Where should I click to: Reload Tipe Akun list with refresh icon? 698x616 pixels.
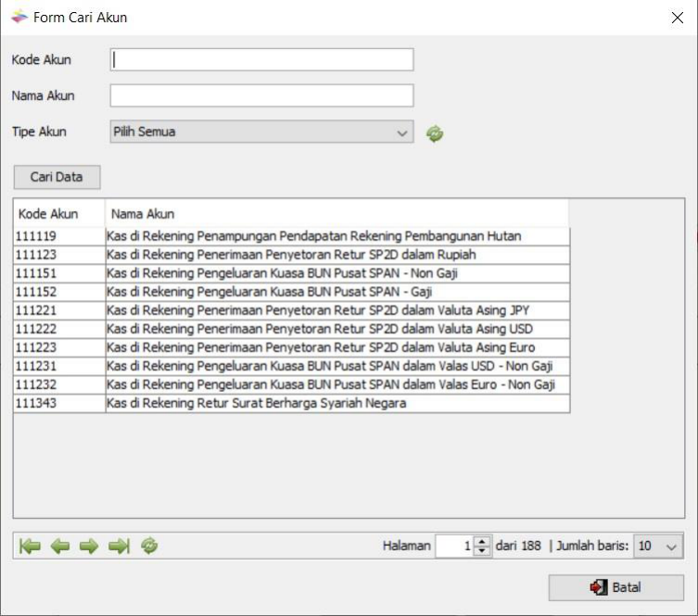click(435, 133)
